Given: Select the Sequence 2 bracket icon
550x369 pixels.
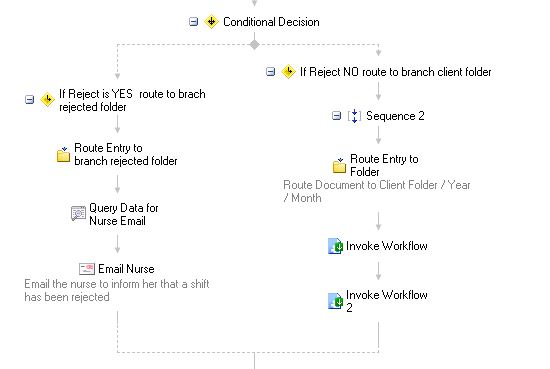Looking at the screenshot, I should 354,116.
